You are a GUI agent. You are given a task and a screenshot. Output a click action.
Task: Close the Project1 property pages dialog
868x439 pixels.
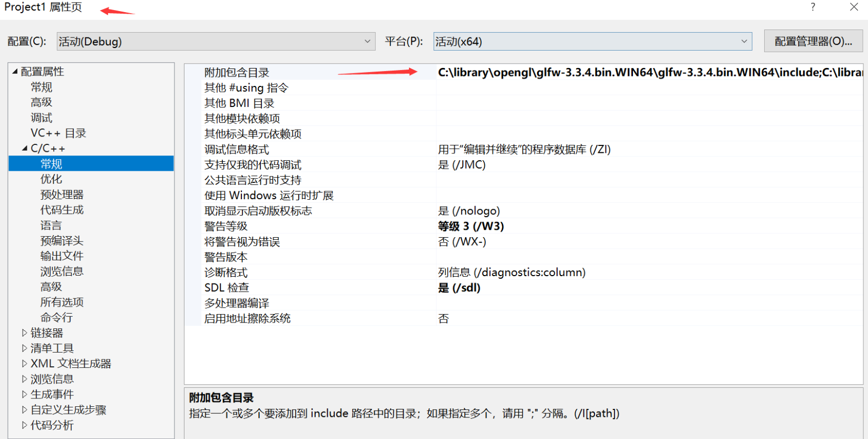(x=854, y=7)
